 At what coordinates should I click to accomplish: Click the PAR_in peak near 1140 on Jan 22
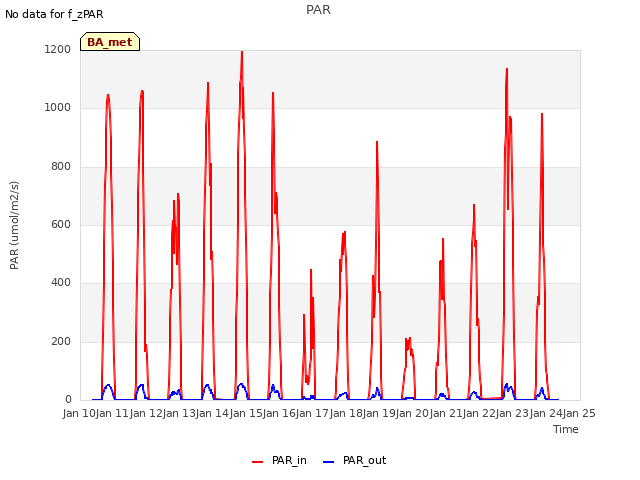[507, 69]
